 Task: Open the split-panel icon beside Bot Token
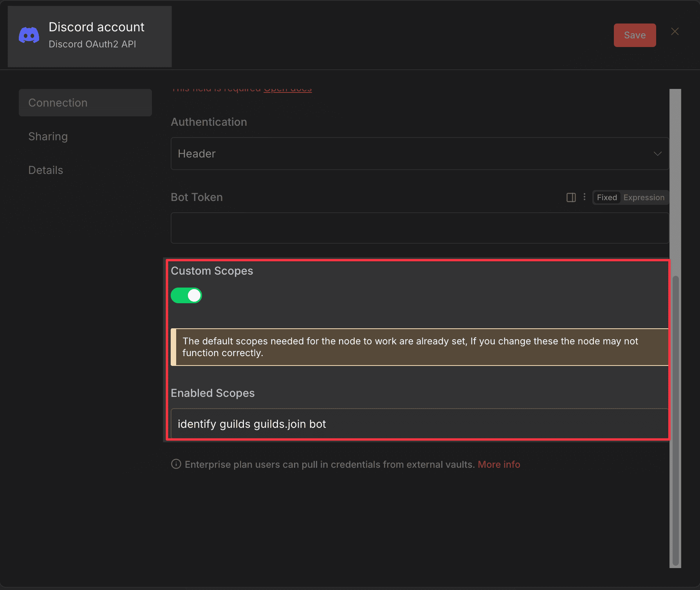[x=571, y=197]
